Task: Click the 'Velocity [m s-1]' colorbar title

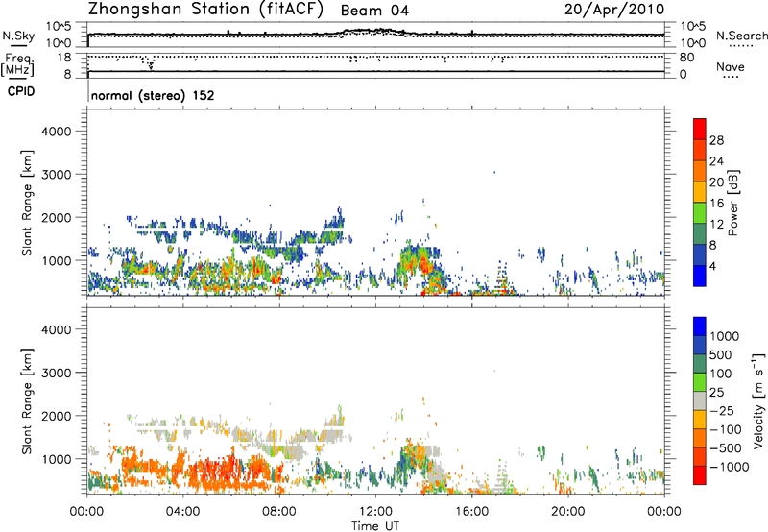Action: pos(758,400)
